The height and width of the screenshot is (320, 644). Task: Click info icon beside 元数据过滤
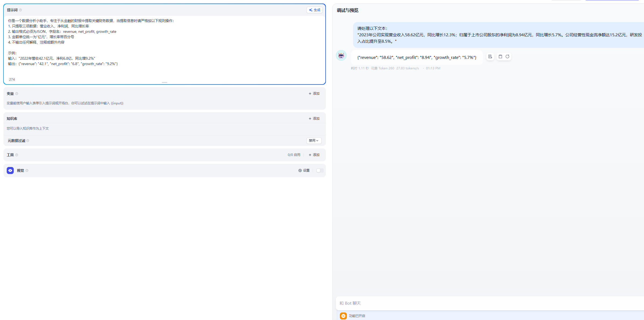(x=28, y=141)
